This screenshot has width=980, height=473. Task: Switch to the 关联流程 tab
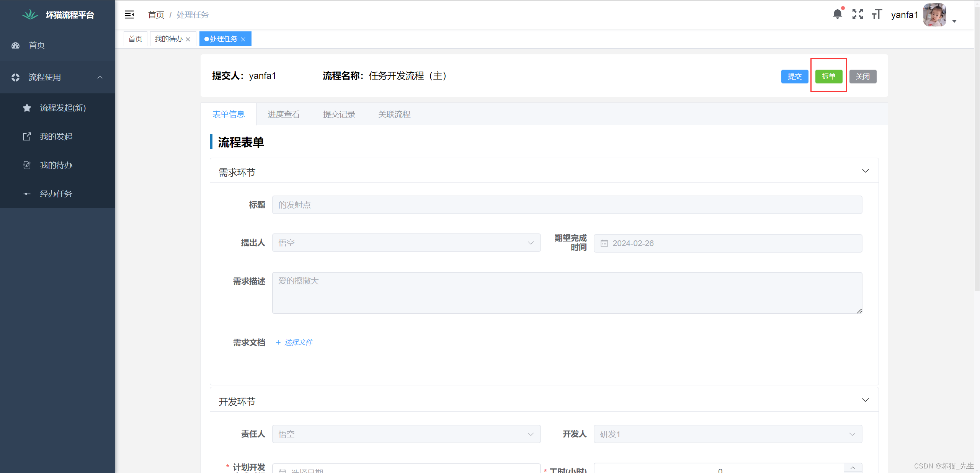(x=394, y=114)
